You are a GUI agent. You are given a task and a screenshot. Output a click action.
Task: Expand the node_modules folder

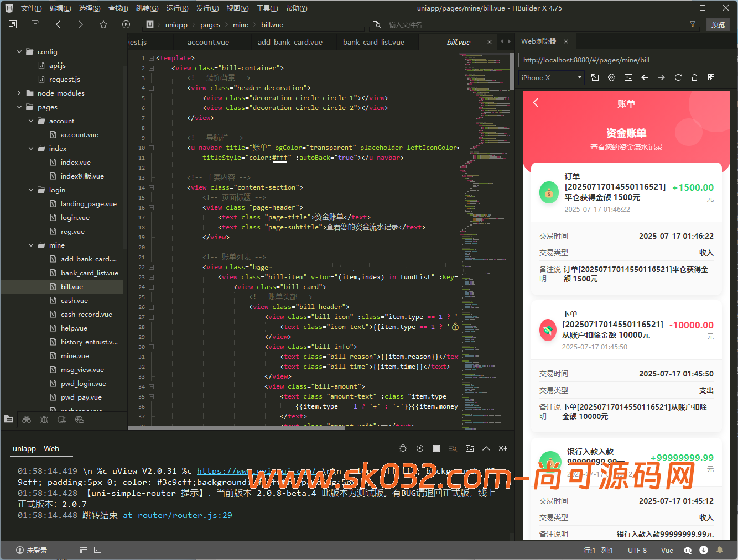pyautogui.click(x=19, y=93)
